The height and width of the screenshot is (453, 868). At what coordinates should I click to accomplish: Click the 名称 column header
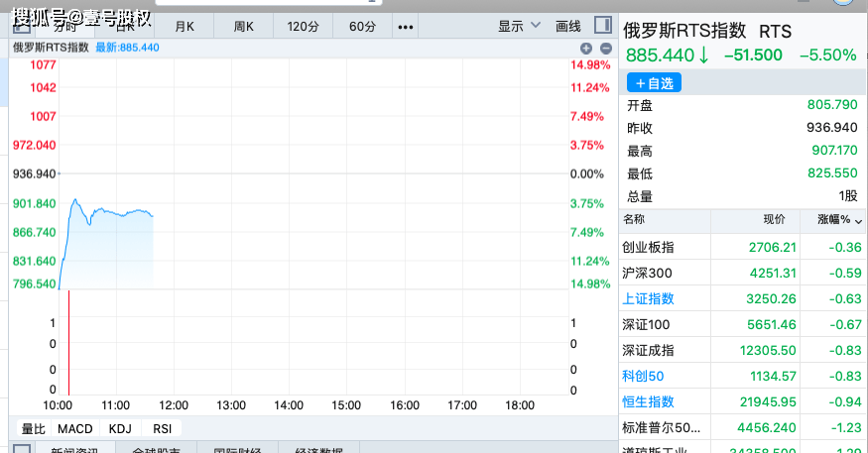click(633, 219)
